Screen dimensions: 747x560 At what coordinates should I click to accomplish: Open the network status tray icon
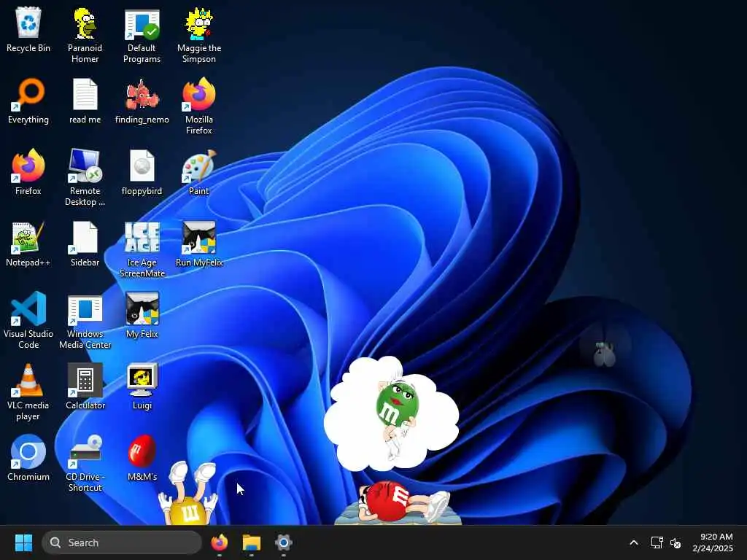click(x=657, y=542)
